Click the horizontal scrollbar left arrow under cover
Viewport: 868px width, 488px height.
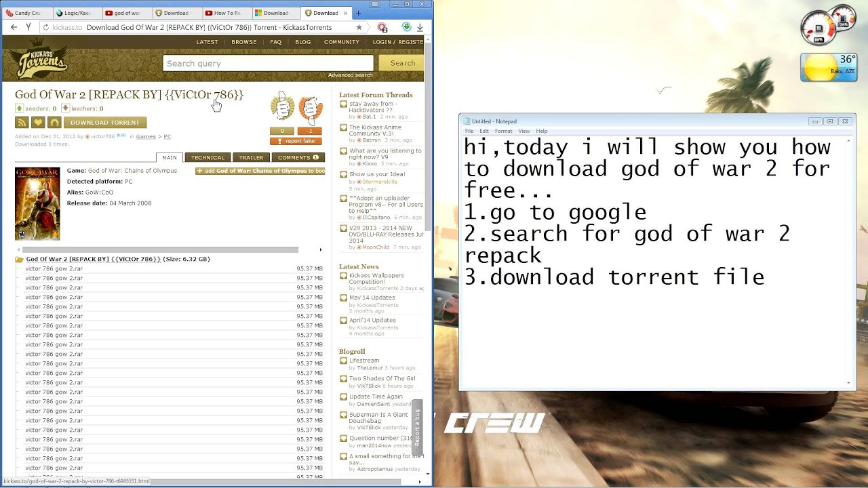tap(18, 249)
